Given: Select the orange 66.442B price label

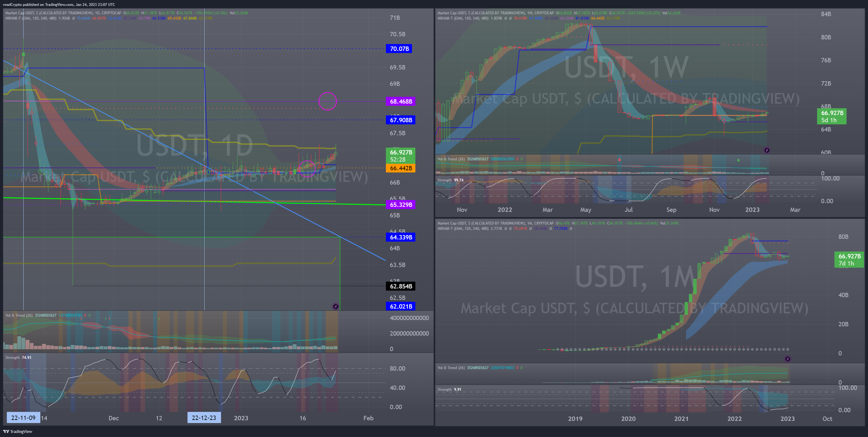Looking at the screenshot, I should tap(401, 168).
